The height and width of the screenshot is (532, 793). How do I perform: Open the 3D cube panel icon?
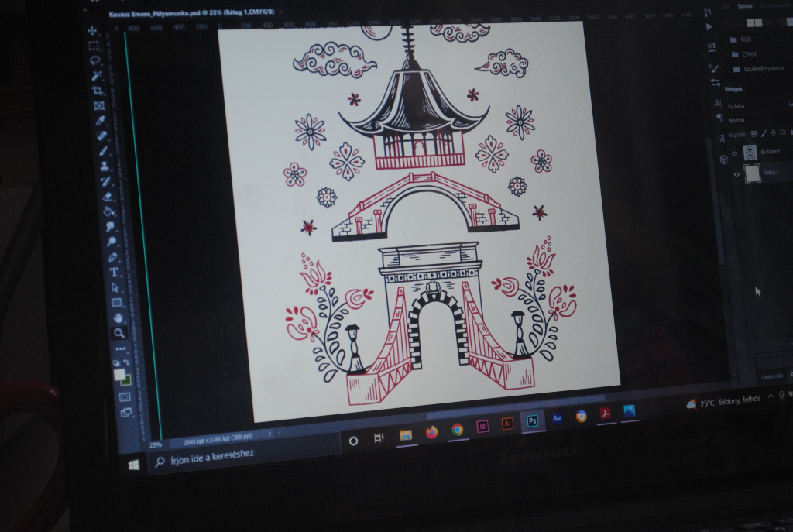[724, 159]
